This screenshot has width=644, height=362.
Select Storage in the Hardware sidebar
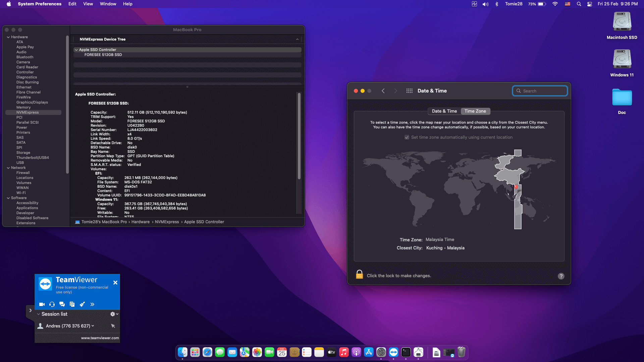coord(23,153)
